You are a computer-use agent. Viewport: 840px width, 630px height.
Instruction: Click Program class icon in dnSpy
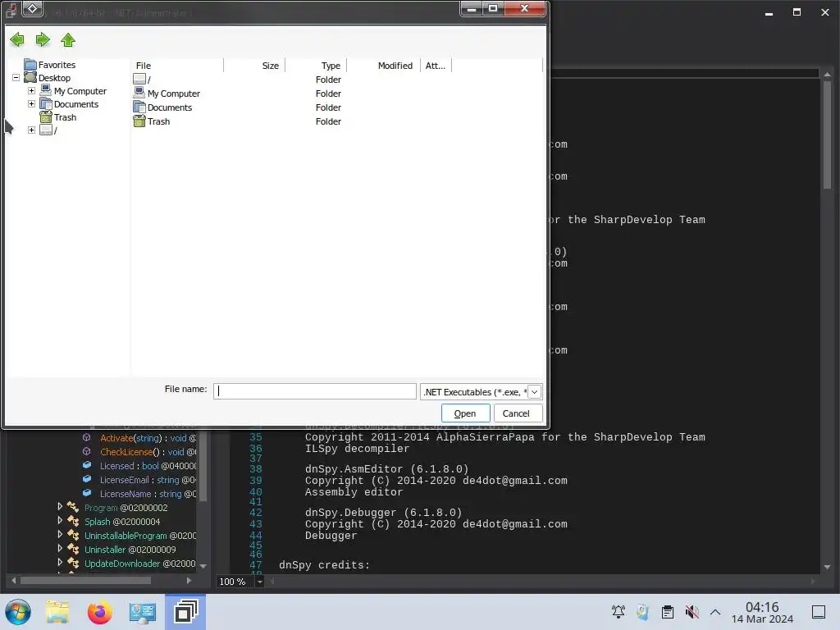point(73,507)
